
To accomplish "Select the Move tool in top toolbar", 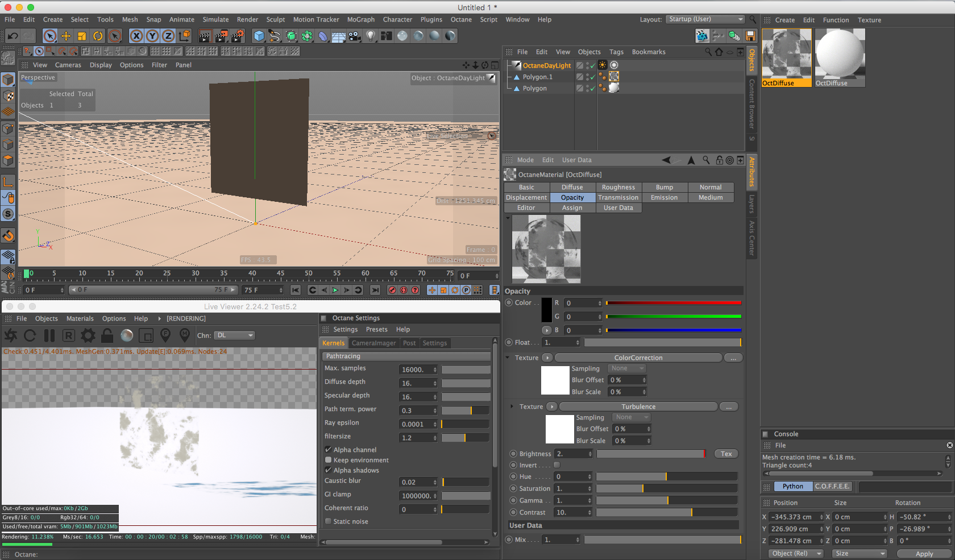I will pos(66,36).
